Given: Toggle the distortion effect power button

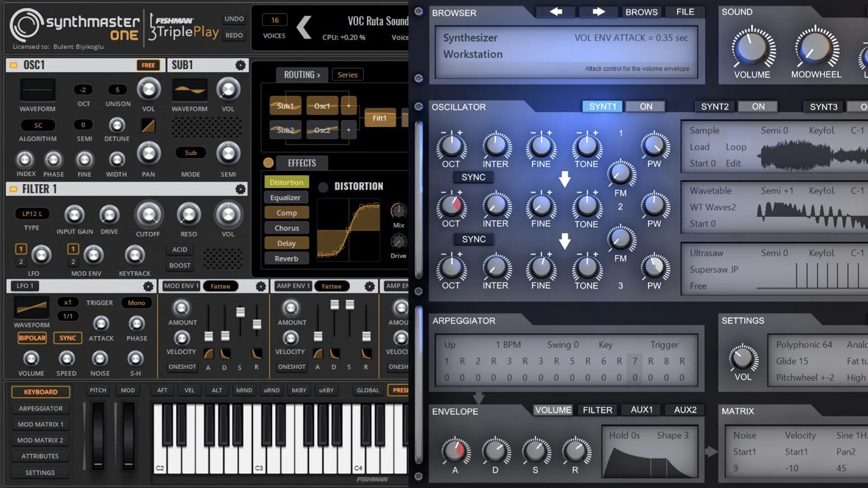Looking at the screenshot, I should pos(323,187).
